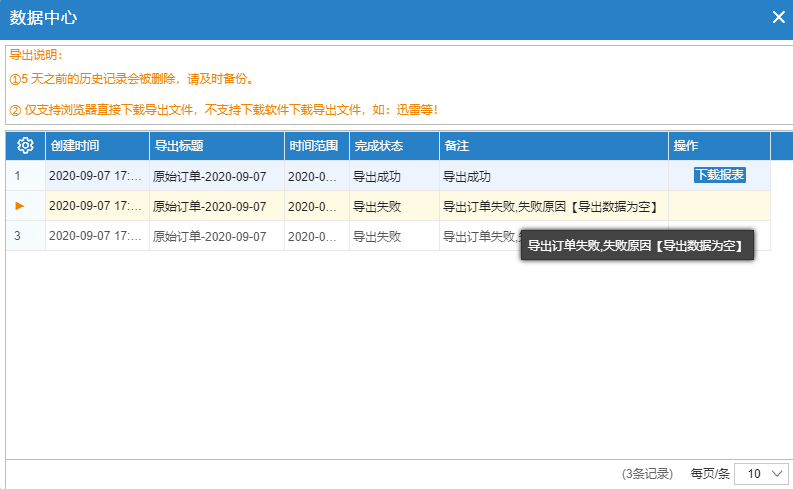
Task: Click 导出成功 remark in row 1
Action: coord(467,176)
